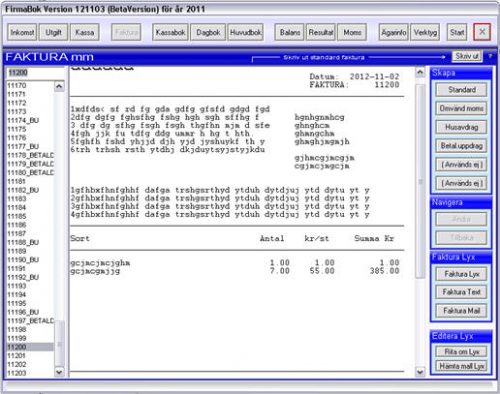This screenshot has width=500, height=394.
Task: Open Faktura Text option
Action: click(461, 292)
